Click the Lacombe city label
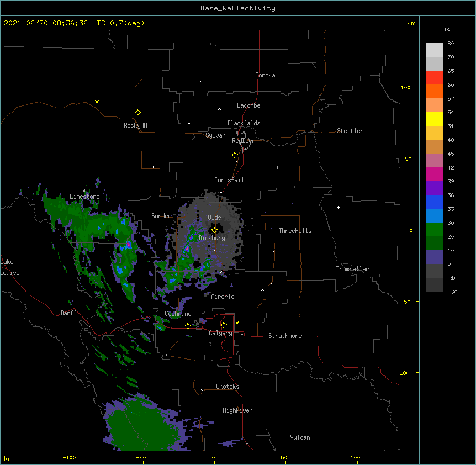This screenshot has height=465, width=476. pos(248,105)
